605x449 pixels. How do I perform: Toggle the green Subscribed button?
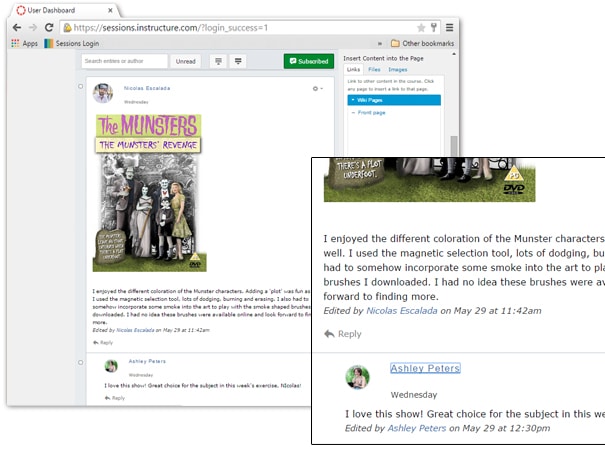coord(309,61)
